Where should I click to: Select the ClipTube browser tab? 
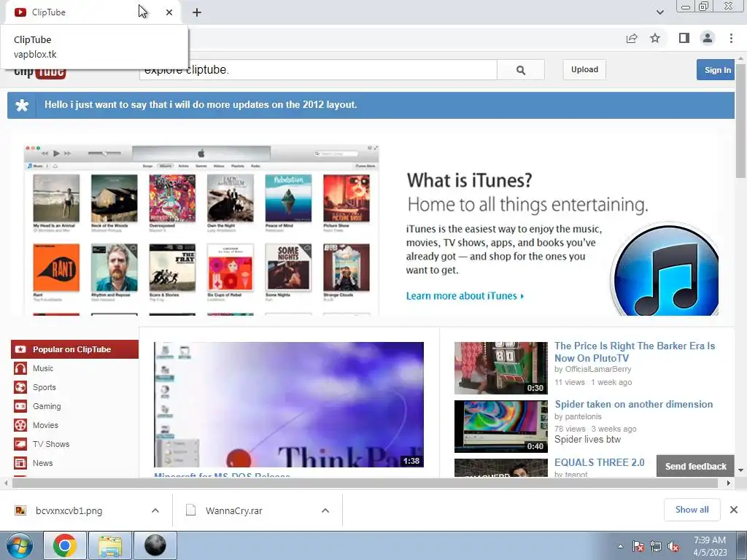point(93,12)
